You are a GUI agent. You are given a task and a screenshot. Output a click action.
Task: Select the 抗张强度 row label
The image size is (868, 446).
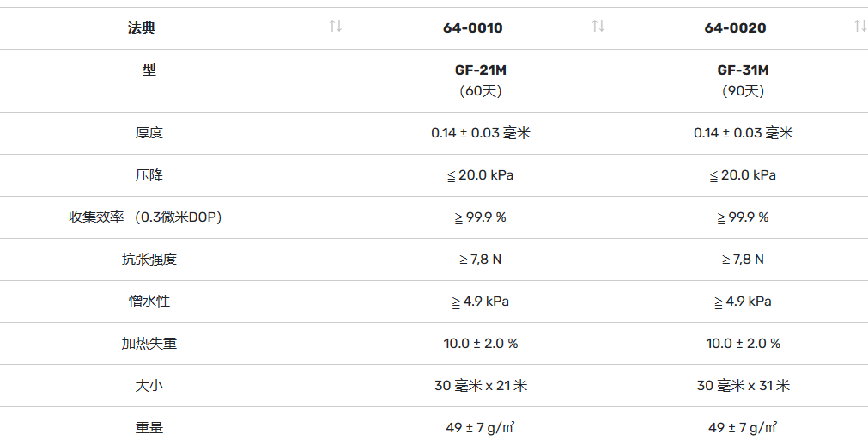tap(149, 260)
